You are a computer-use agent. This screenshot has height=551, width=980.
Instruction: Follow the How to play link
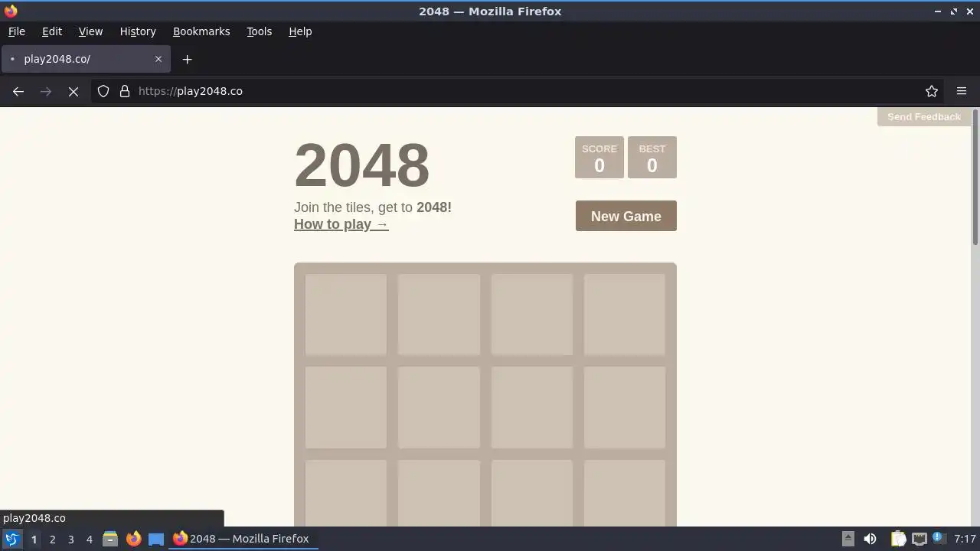(x=341, y=224)
